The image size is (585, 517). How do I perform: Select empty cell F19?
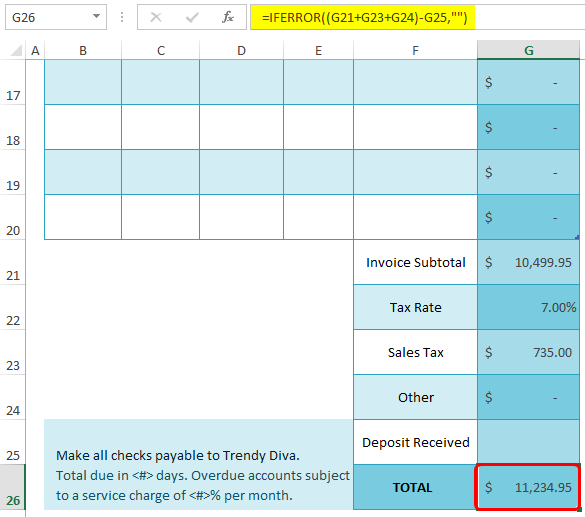click(x=415, y=172)
